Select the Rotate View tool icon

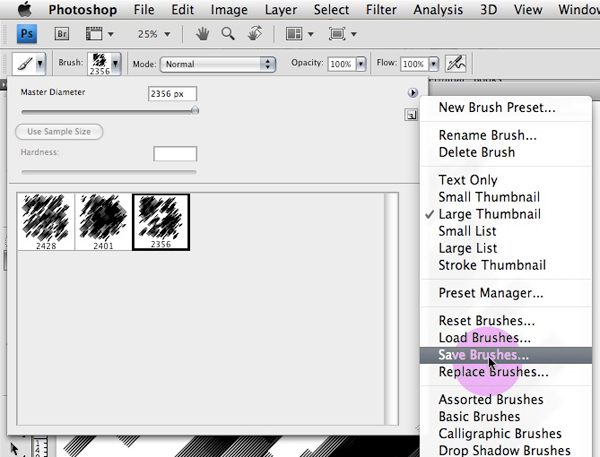pos(255,34)
